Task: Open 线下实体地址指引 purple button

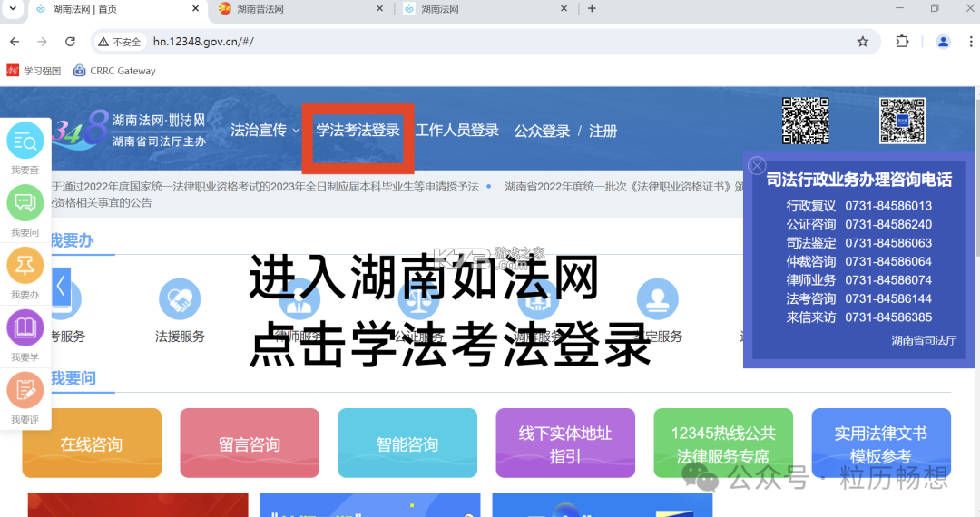Action: tap(565, 444)
